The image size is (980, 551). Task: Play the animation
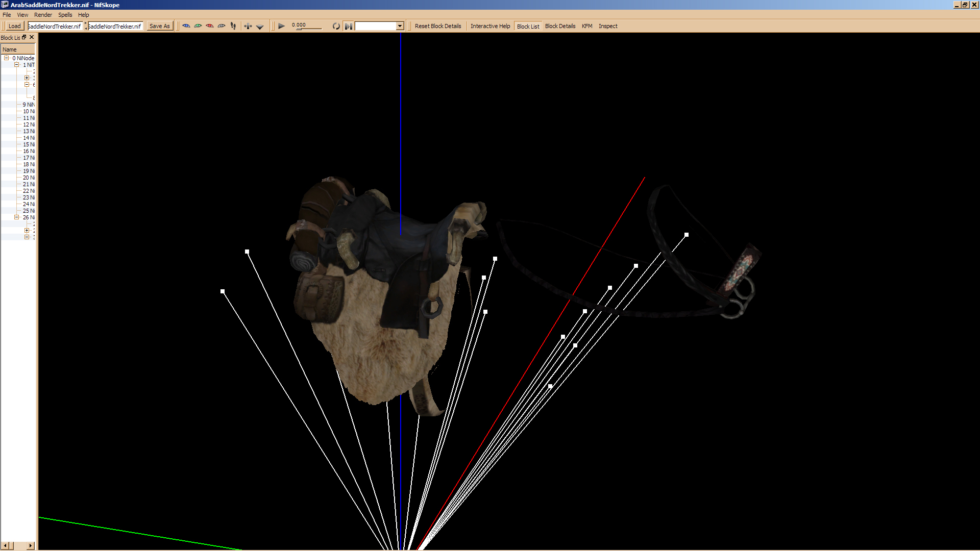tap(281, 26)
